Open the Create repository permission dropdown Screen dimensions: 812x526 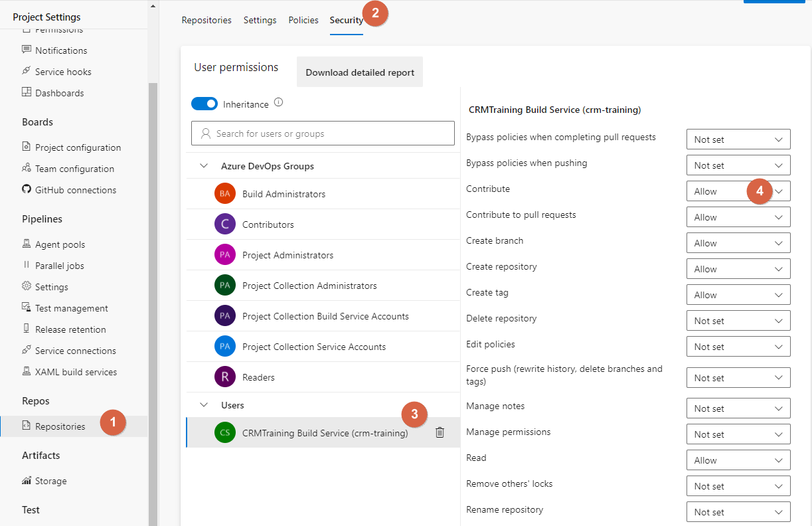738,269
